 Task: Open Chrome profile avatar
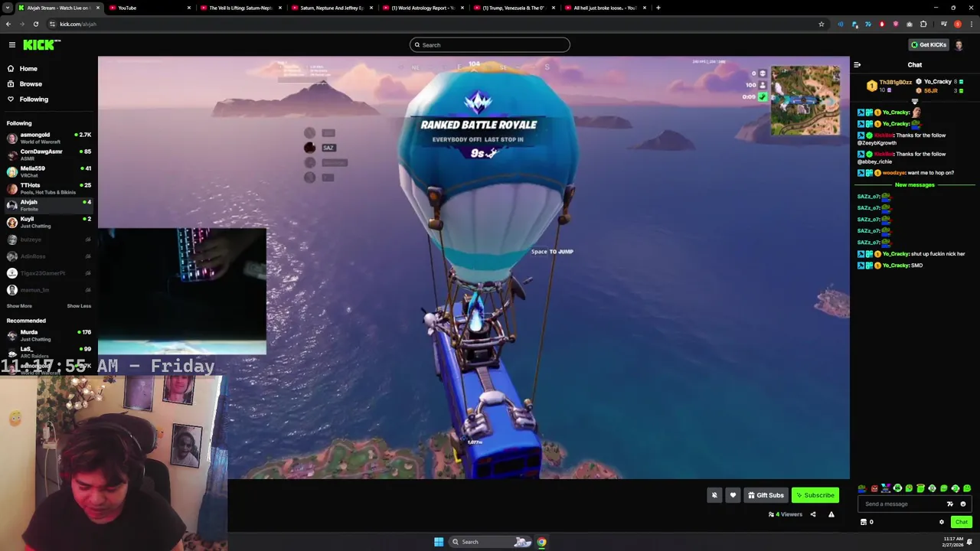[958, 24]
